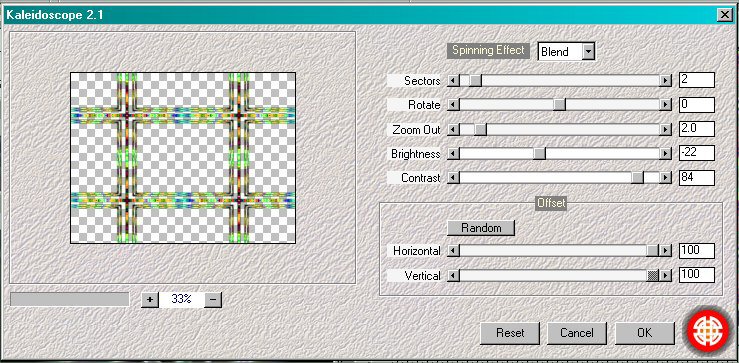Click the Contrast slider thumb

click(x=638, y=178)
